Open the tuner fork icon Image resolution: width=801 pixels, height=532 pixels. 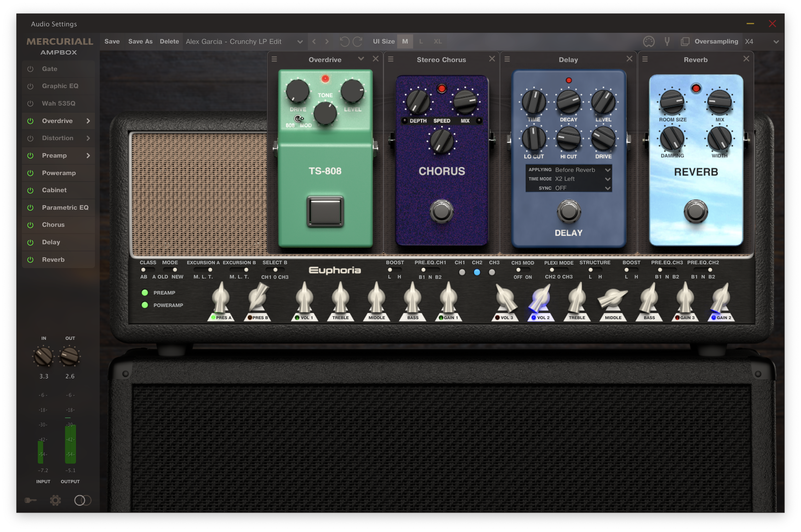point(667,41)
